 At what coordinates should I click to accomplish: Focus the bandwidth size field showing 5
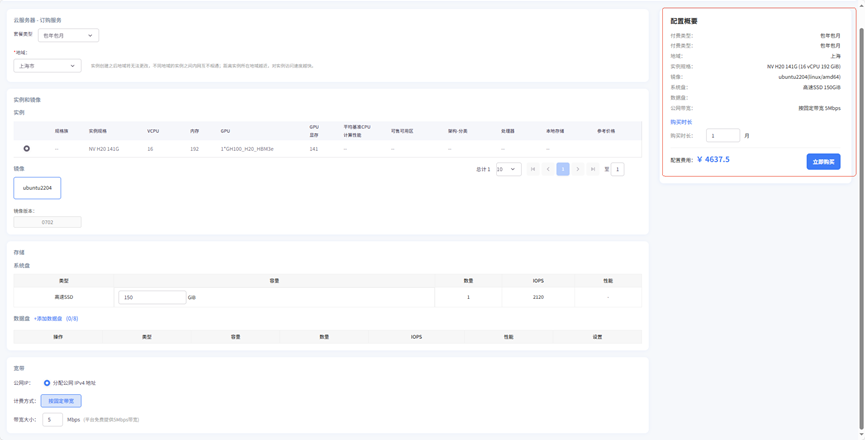coord(52,420)
